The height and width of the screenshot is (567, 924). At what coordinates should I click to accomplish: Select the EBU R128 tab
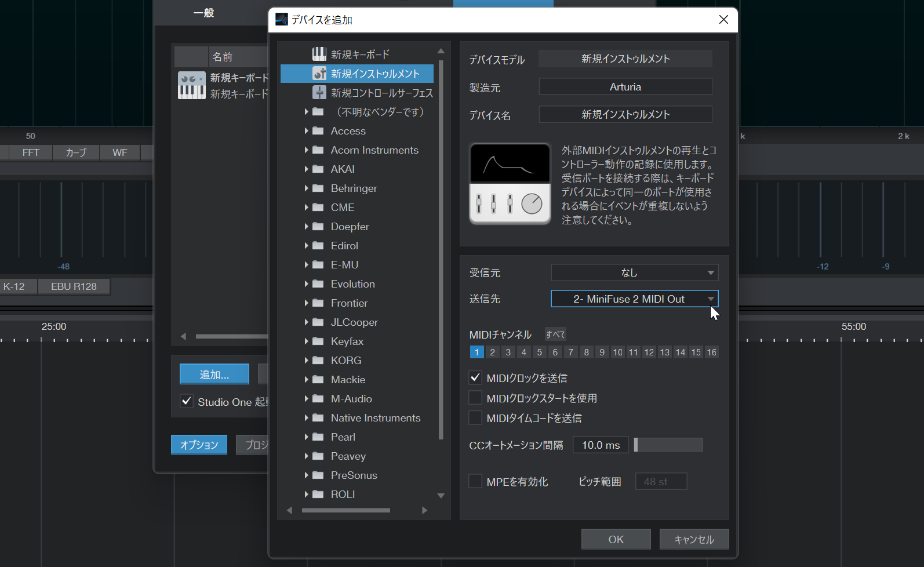(74, 286)
